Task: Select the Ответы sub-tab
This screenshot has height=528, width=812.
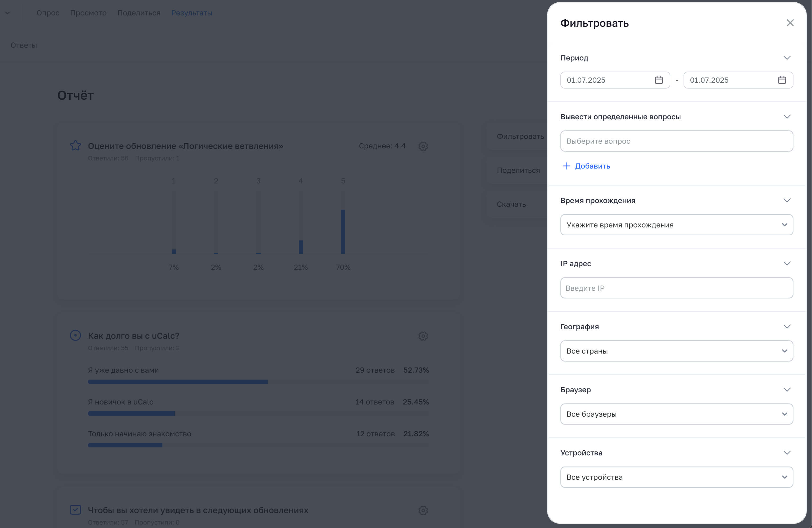Action: click(24, 45)
